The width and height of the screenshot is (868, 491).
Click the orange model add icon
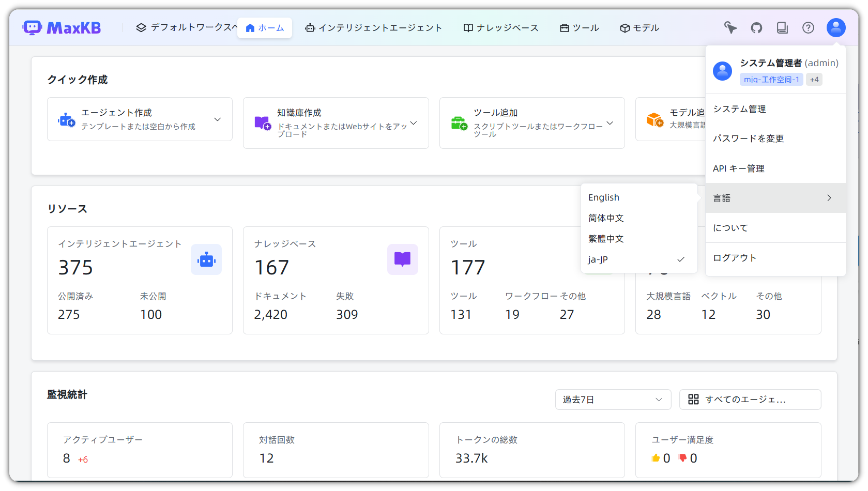655,120
